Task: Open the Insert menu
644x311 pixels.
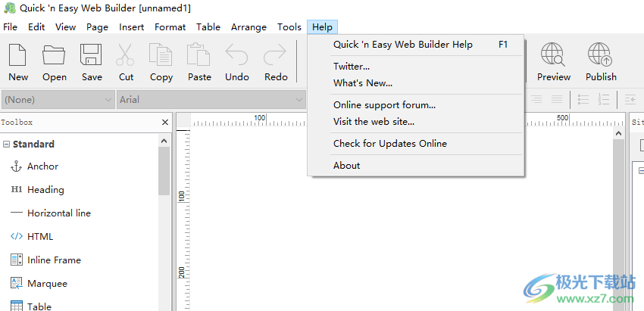Action: tap(131, 27)
